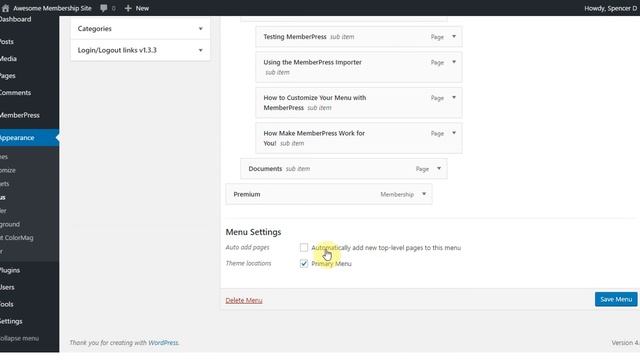The width and height of the screenshot is (640, 360).
Task: Click the Save Menu button
Action: [x=616, y=299]
